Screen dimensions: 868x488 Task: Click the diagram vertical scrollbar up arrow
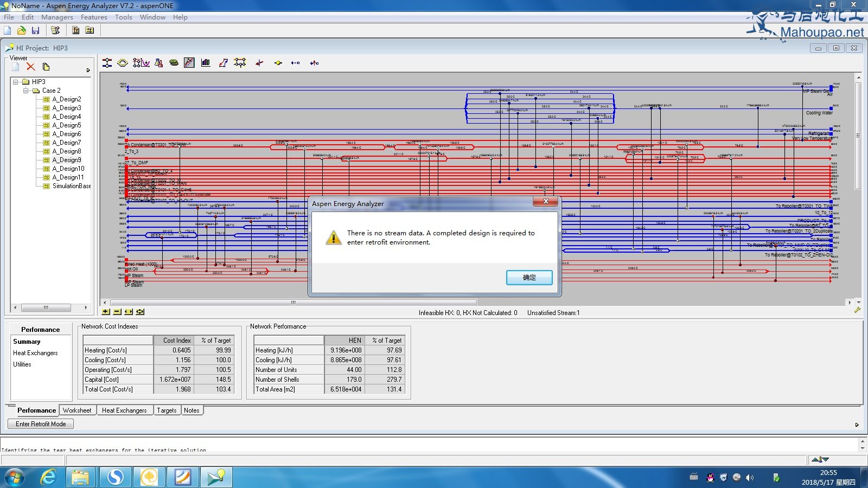858,78
